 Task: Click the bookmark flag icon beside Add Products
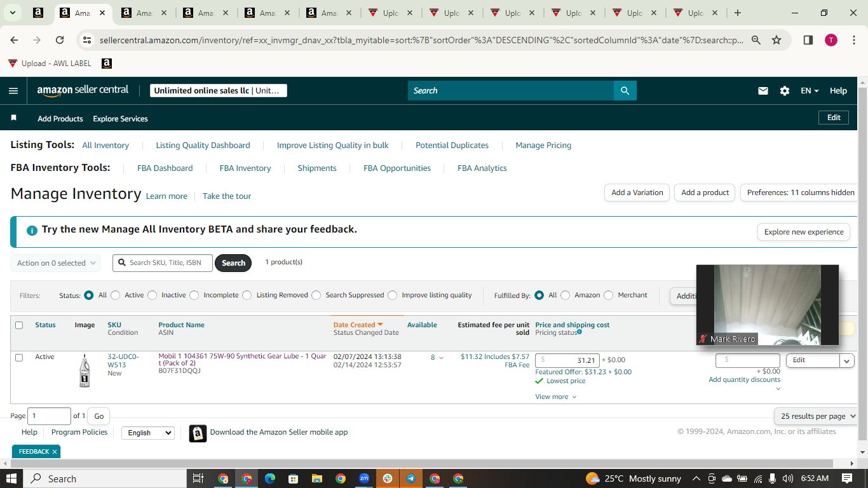[14, 118]
